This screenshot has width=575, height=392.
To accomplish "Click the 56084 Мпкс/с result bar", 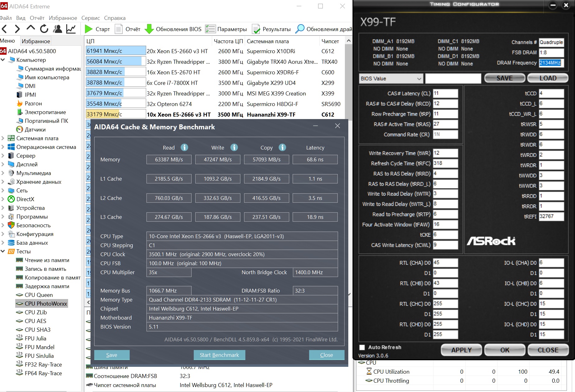I will (116, 62).
